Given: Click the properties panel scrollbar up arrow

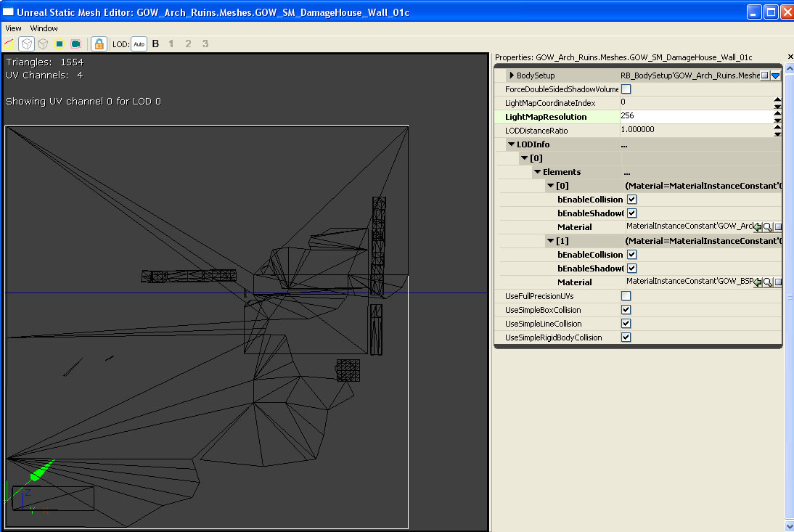Looking at the screenshot, I should point(790,68).
